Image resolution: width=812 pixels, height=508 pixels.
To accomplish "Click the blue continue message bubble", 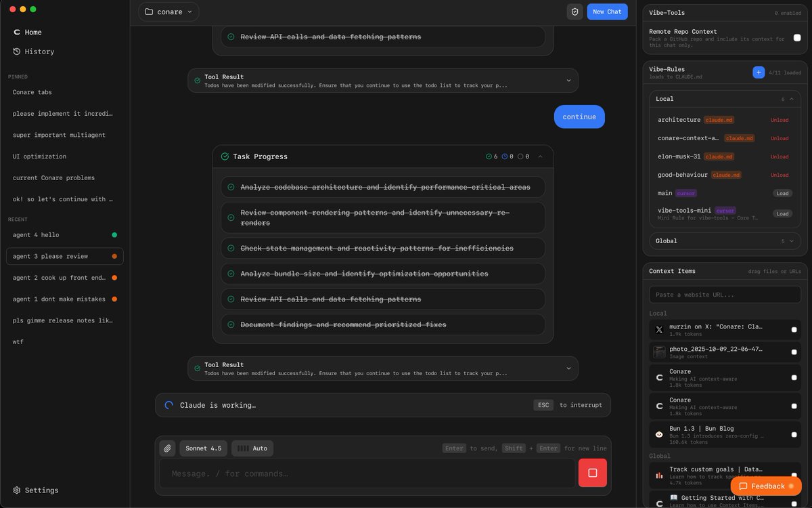I will pyautogui.click(x=579, y=117).
